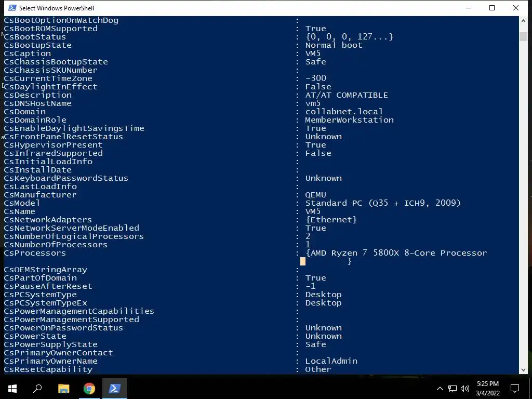This screenshot has height=399, width=532.
Task: Click the CsChassisBootupState value Safe
Action: pyautogui.click(x=315, y=62)
